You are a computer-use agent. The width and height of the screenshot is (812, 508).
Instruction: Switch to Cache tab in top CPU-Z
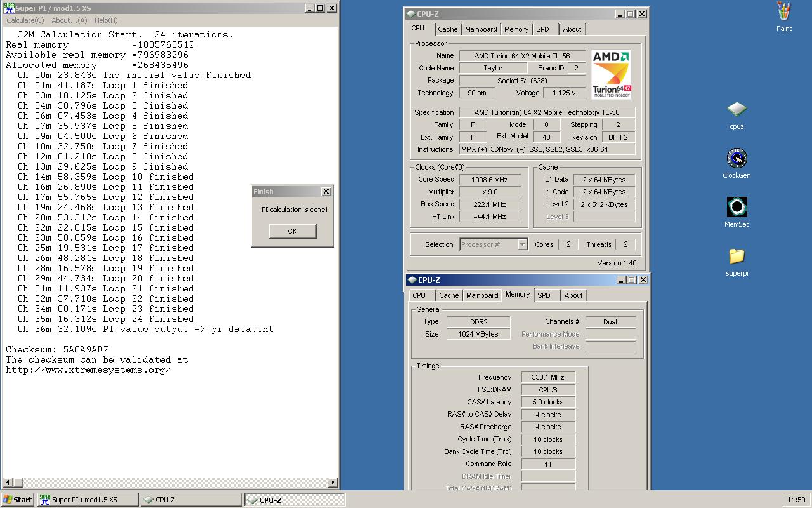(x=447, y=29)
